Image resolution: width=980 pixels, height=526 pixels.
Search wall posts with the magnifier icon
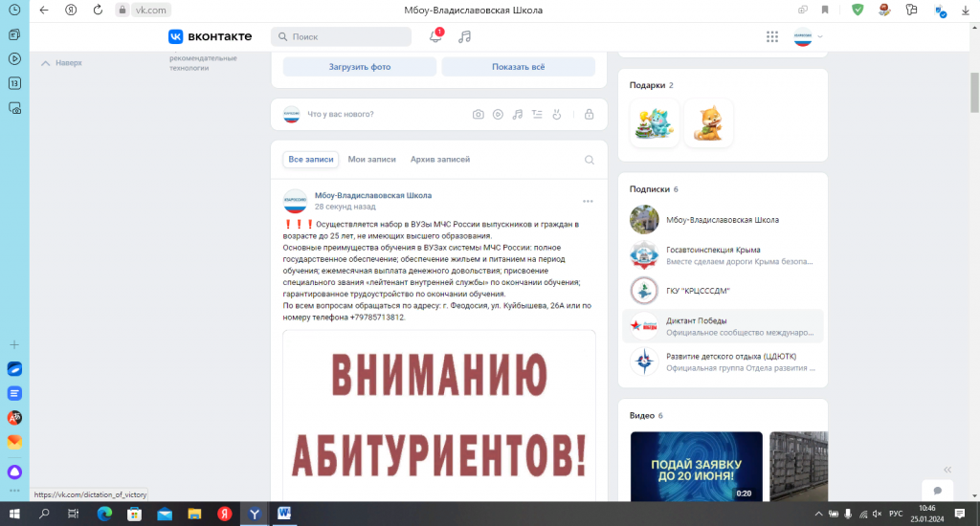tap(589, 160)
